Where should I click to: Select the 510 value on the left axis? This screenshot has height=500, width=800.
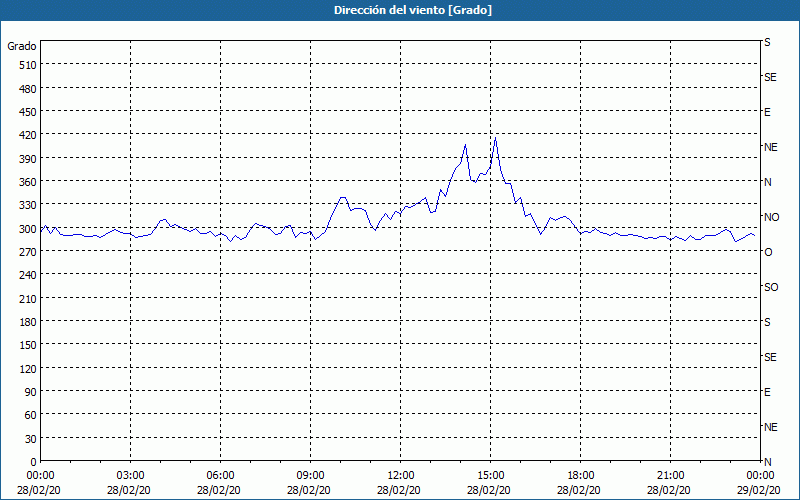[28, 65]
